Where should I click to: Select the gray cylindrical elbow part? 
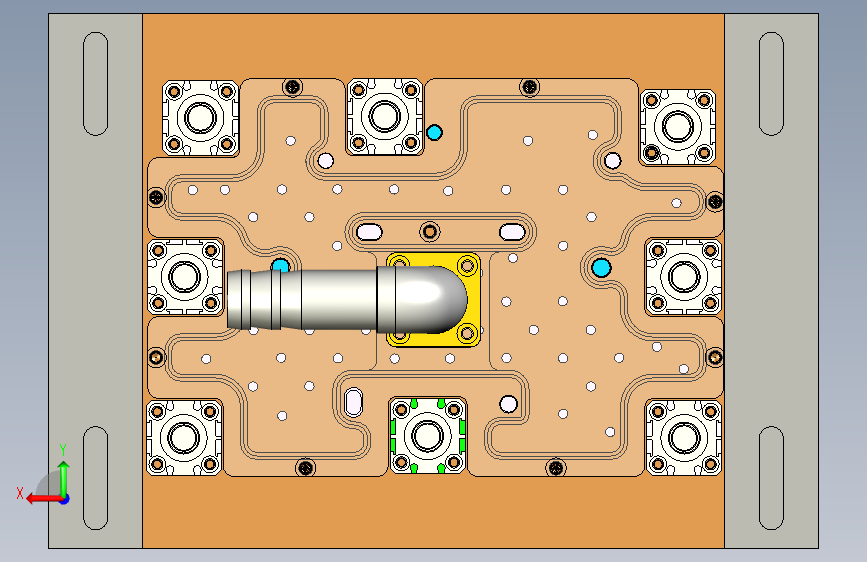[346, 299]
